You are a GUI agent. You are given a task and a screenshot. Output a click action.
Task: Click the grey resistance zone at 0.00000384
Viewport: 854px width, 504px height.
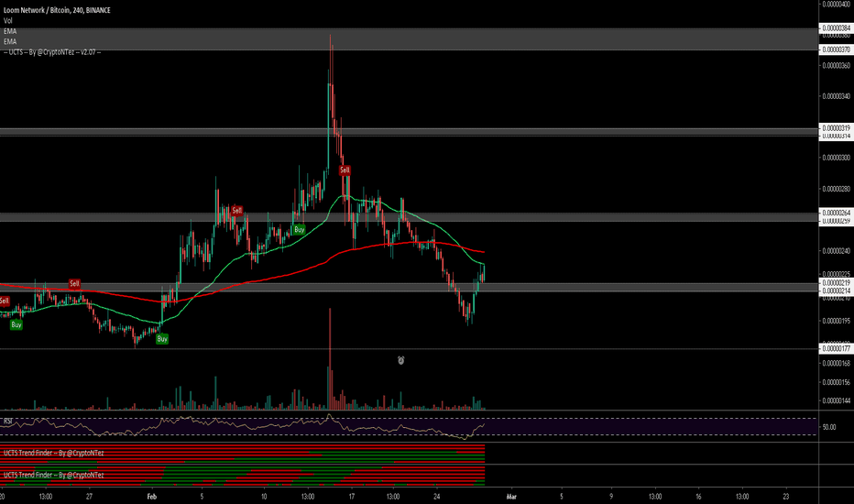[409, 38]
